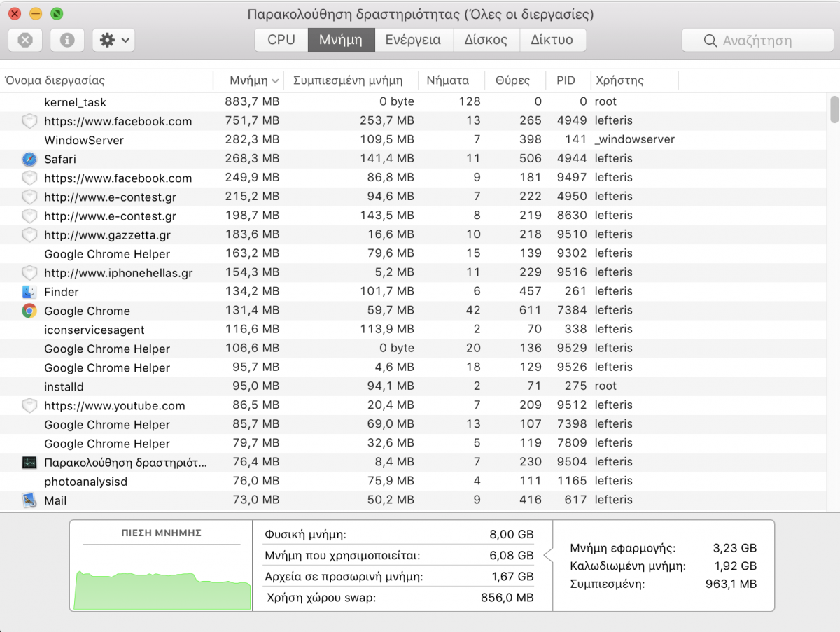
Task: Click shield icon of e-contest.gr 198,7 MB
Action: (29, 216)
